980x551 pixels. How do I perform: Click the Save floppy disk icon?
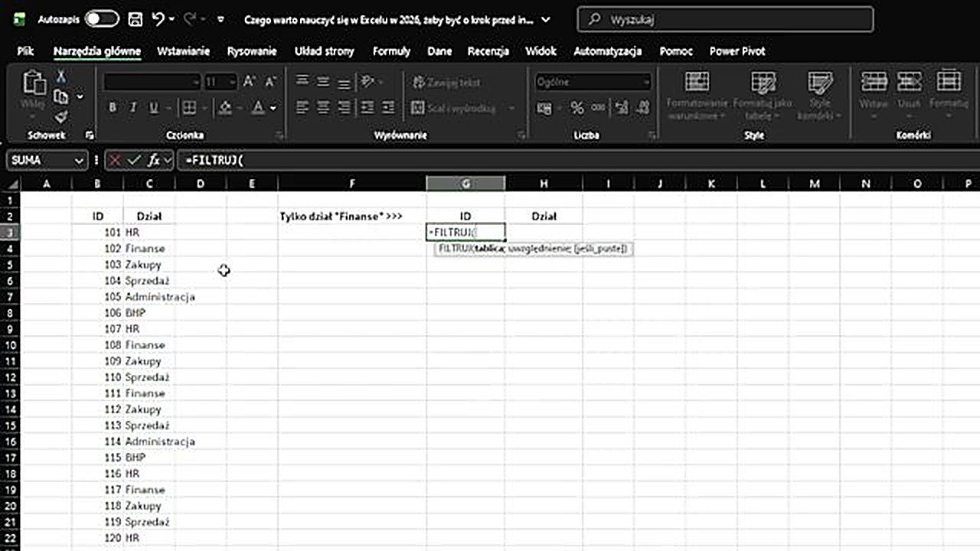pyautogui.click(x=136, y=20)
